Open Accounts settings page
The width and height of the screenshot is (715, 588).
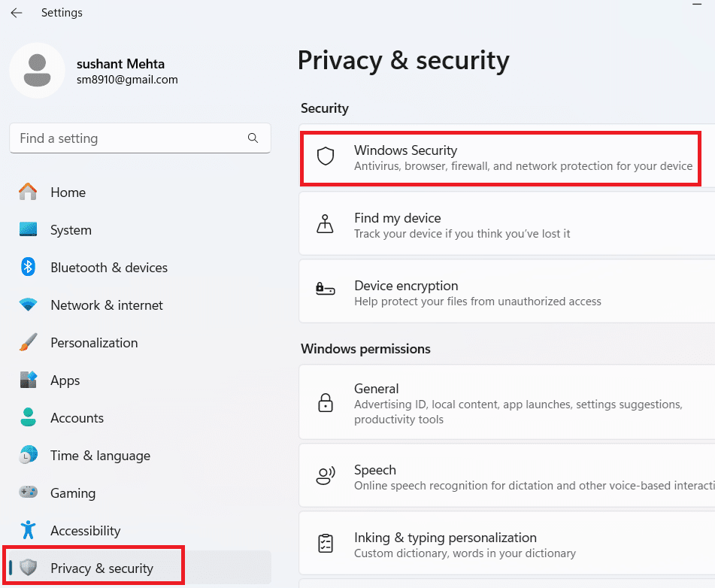tap(77, 418)
